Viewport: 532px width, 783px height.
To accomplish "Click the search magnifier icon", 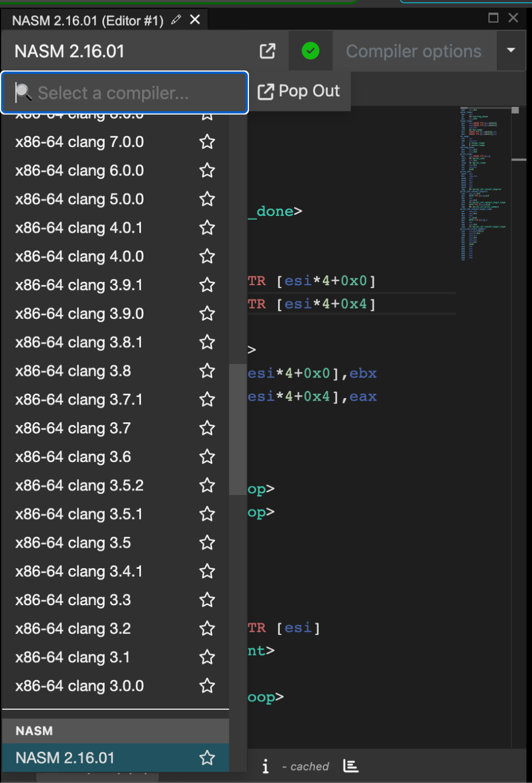I will [23, 92].
